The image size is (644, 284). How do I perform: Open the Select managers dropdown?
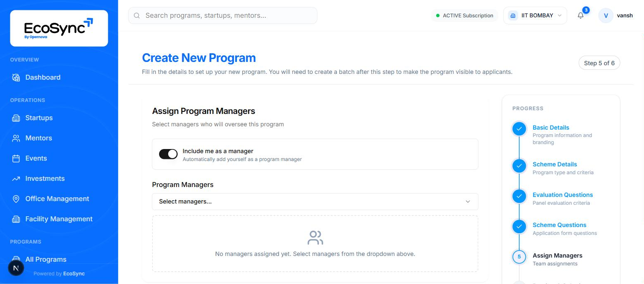coord(315,201)
